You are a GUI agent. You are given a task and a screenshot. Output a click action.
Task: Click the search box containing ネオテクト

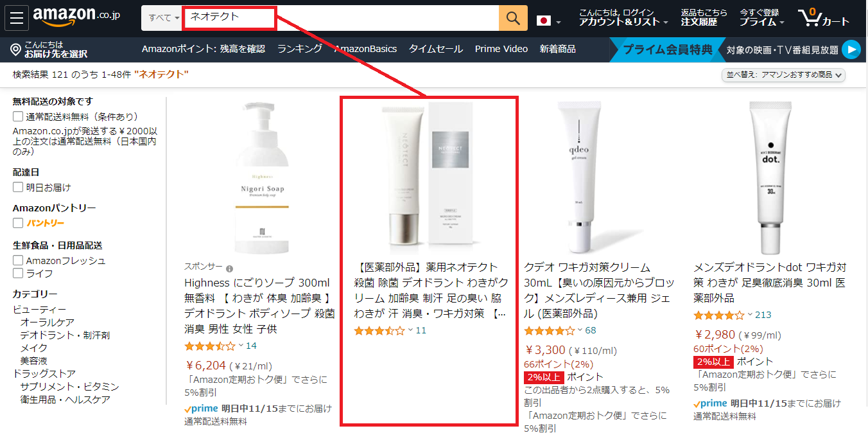(341, 18)
